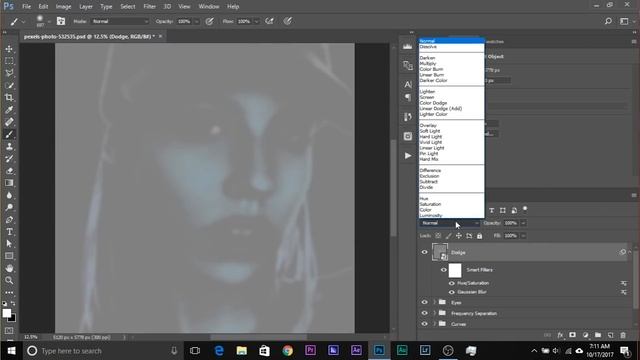
Task: Choose Overlay blend mode
Action: click(x=428, y=126)
